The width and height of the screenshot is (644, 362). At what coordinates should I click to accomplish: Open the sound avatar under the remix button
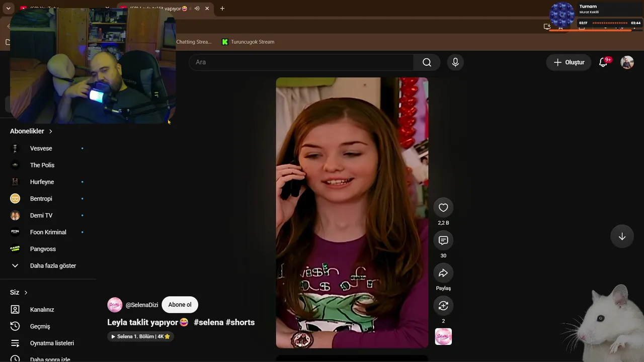point(443,336)
